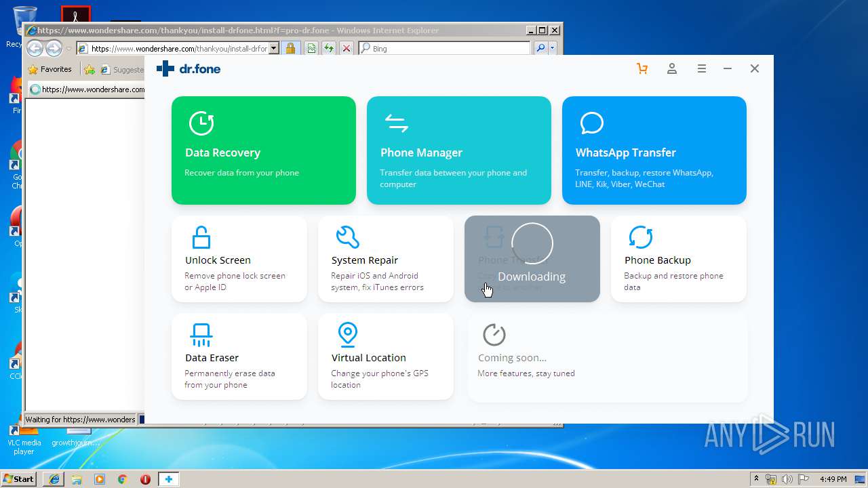The width and height of the screenshot is (868, 488).
Task: Click the Action Center flag tray icon
Action: coord(804,479)
